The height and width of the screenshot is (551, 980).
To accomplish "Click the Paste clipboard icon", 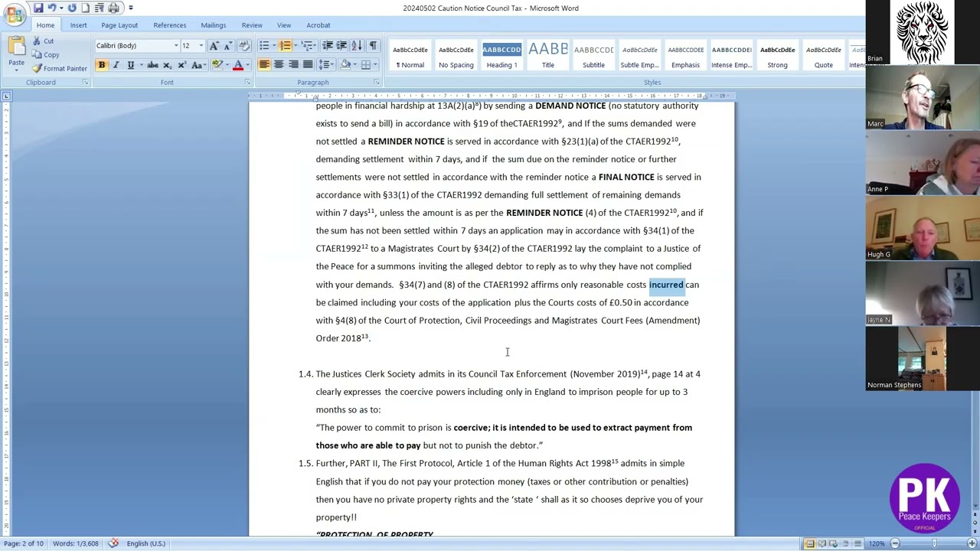I will point(16,47).
